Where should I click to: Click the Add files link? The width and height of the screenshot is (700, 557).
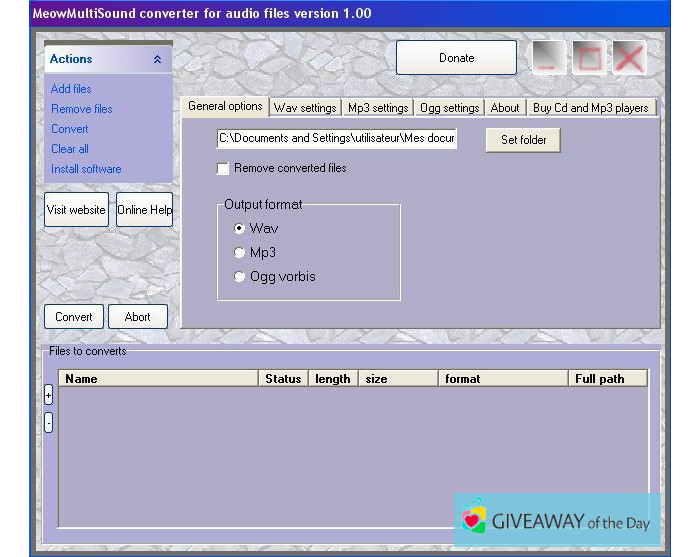(71, 89)
